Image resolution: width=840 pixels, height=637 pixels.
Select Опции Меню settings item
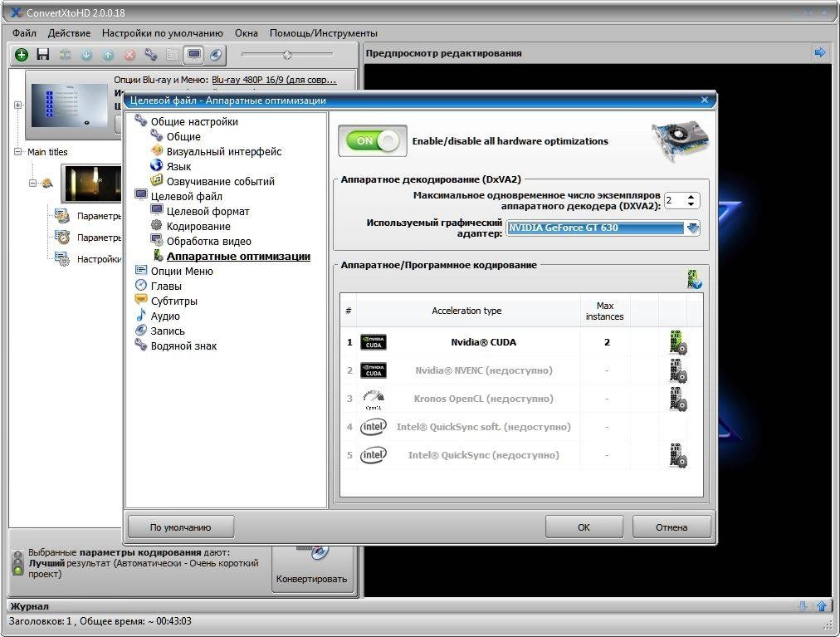tap(182, 272)
